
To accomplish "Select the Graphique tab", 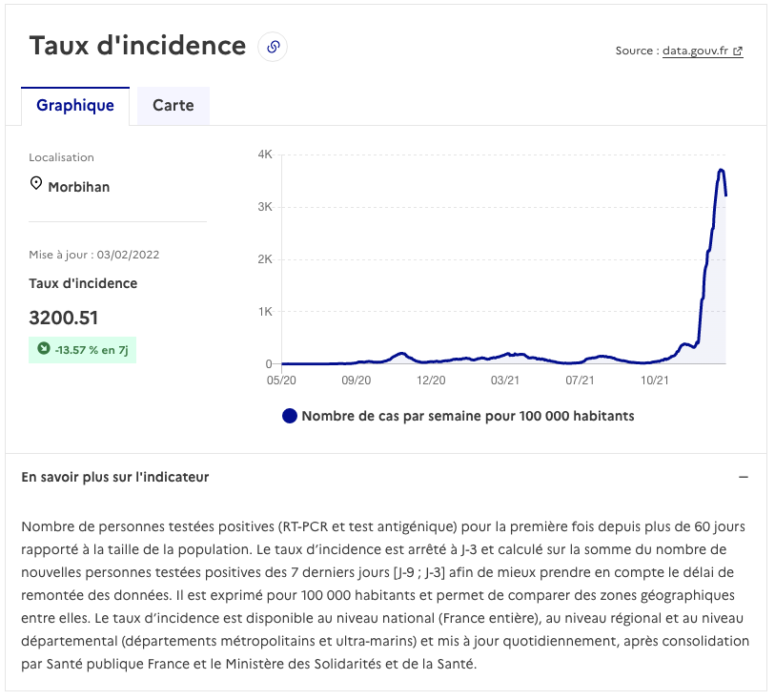I will pyautogui.click(x=75, y=106).
